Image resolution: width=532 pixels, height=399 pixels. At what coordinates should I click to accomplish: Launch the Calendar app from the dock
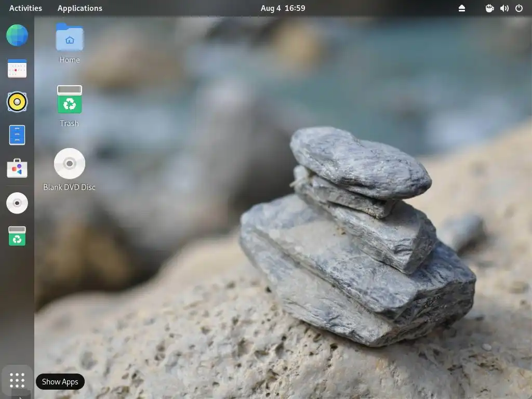[17, 69]
